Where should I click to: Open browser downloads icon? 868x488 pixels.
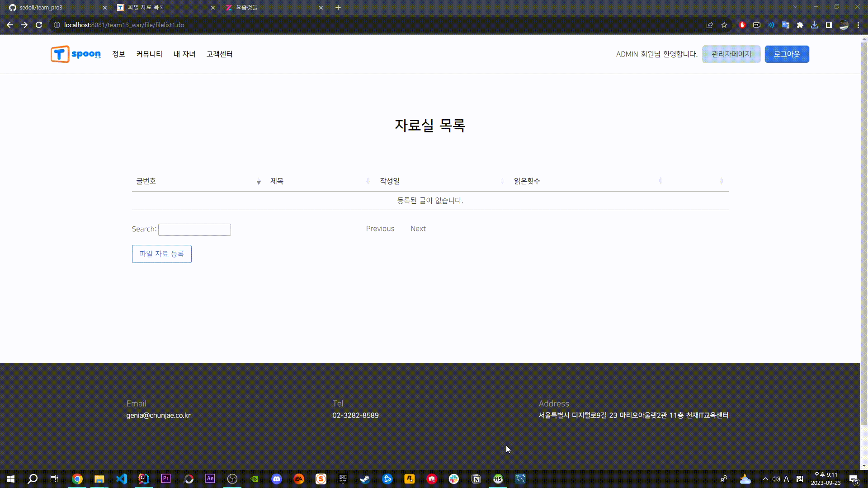coord(815,25)
